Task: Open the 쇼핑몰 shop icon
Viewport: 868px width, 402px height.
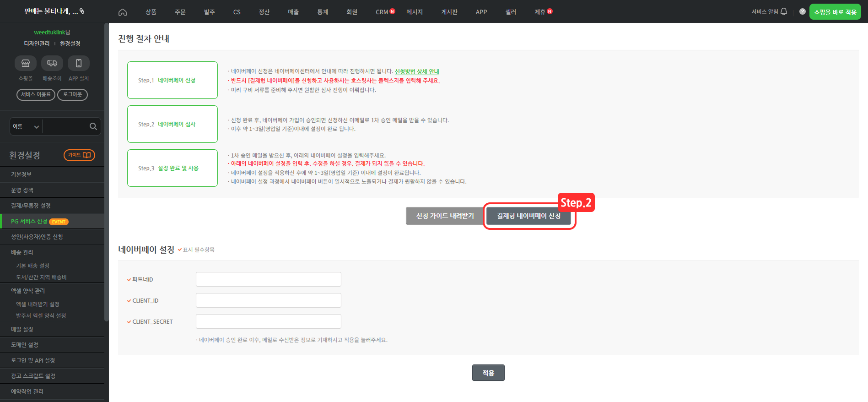Action: [x=26, y=63]
